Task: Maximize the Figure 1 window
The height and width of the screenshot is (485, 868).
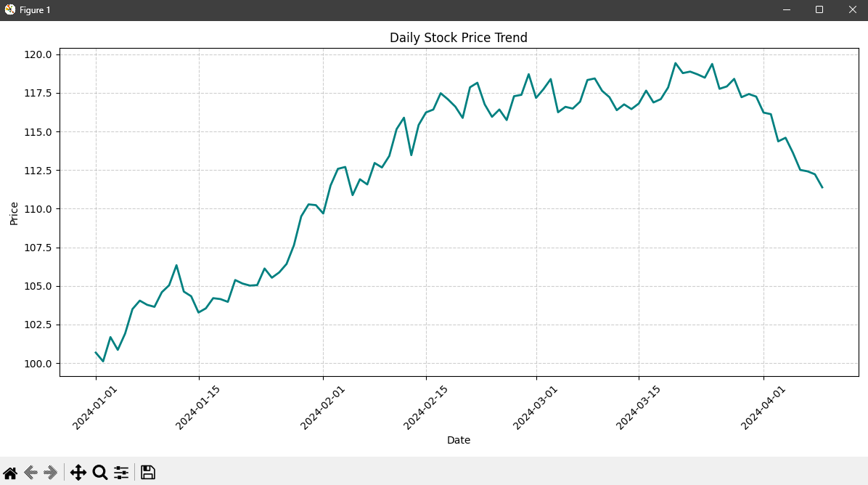Action: (x=819, y=10)
